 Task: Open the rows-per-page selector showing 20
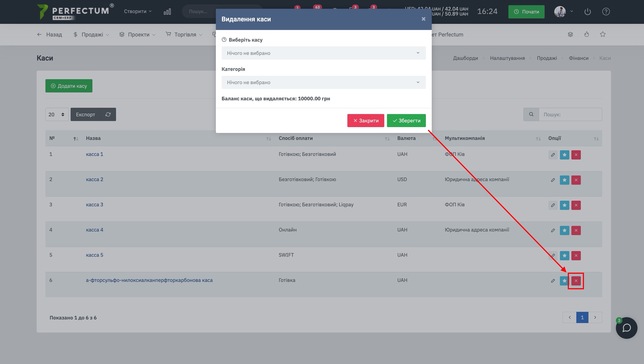coord(57,114)
